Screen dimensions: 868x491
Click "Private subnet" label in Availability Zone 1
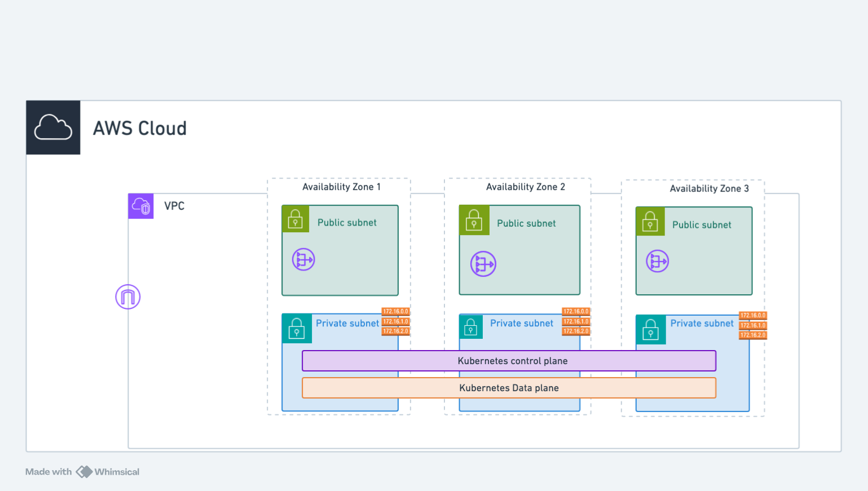347,324
